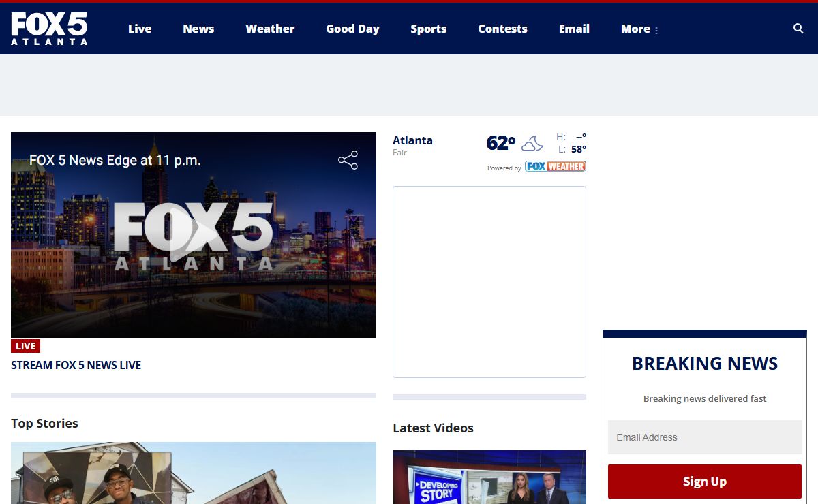Click the 62° current temperature
Viewport: 818px width, 504px height.
[x=500, y=143]
